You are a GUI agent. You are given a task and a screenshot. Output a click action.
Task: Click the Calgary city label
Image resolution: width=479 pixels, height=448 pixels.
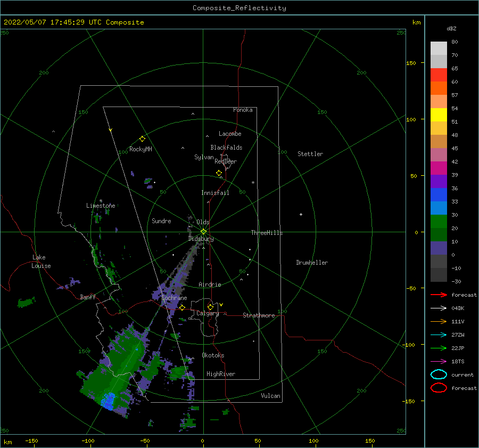[208, 313]
